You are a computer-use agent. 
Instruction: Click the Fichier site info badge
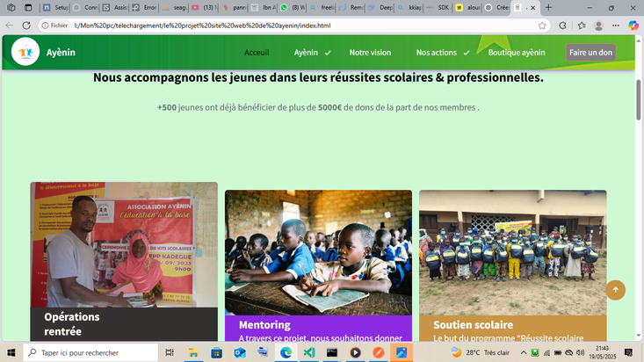click(x=54, y=25)
